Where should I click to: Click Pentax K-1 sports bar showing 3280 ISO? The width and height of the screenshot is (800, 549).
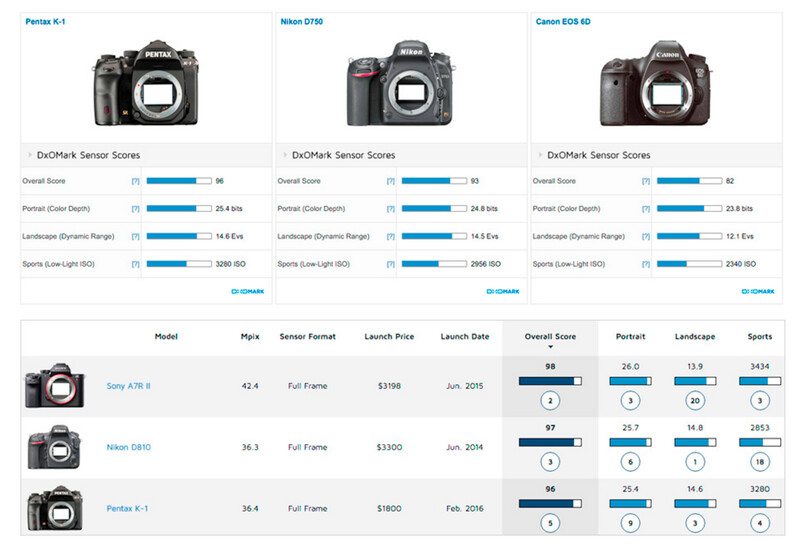click(x=179, y=264)
